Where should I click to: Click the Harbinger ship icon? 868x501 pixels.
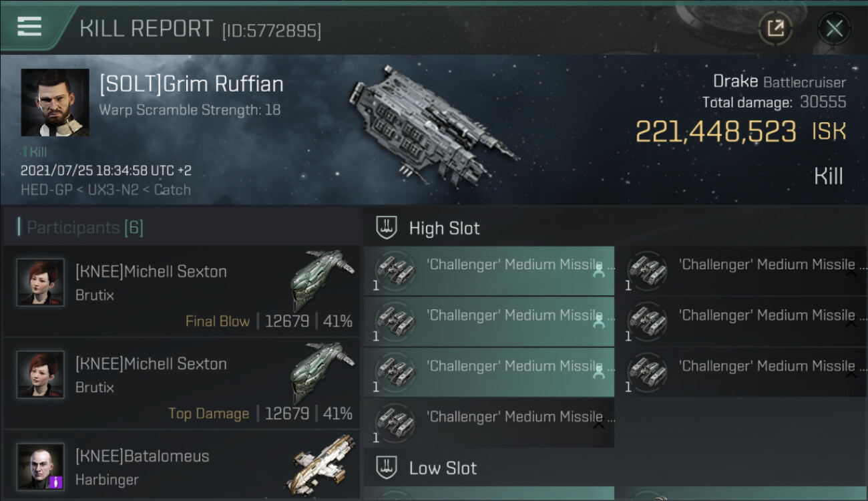click(323, 465)
